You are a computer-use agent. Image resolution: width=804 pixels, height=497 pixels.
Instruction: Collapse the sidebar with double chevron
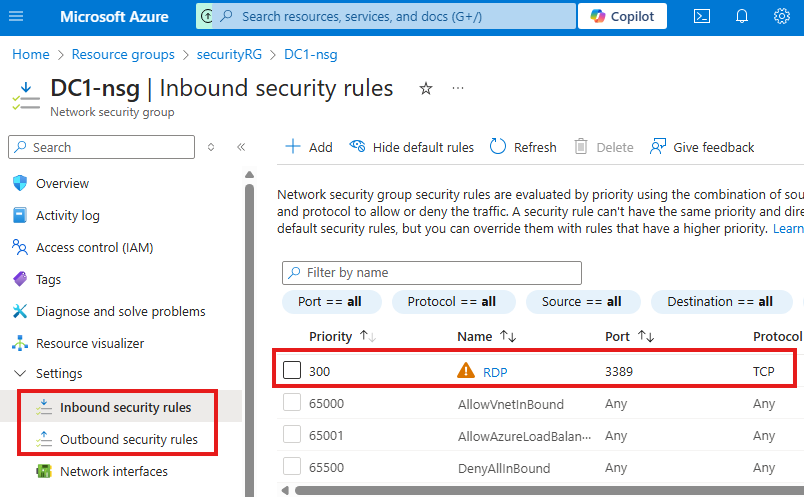pyautogui.click(x=241, y=147)
